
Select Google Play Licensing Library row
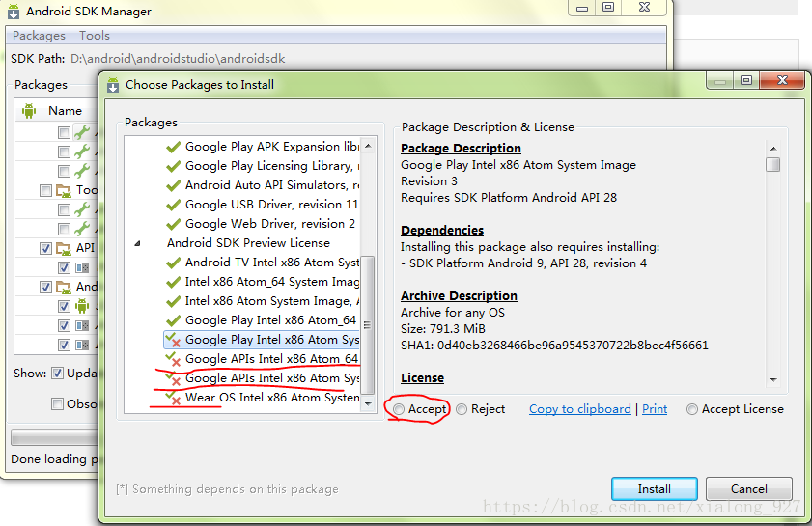(x=263, y=166)
